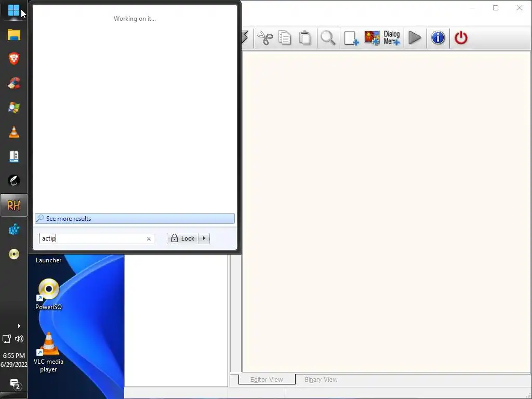532x399 pixels.
Task: Launch Brave browser from the taskbar
Action: [x=14, y=59]
